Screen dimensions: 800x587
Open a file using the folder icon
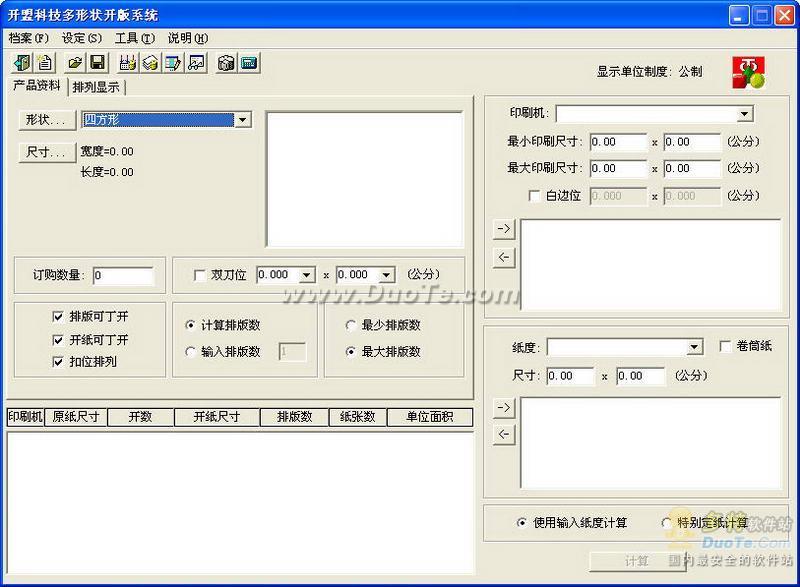[75, 63]
